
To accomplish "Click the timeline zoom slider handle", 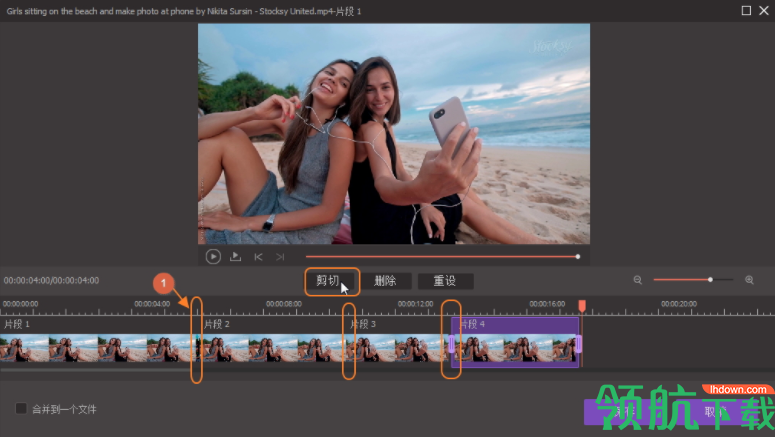I will pos(710,280).
